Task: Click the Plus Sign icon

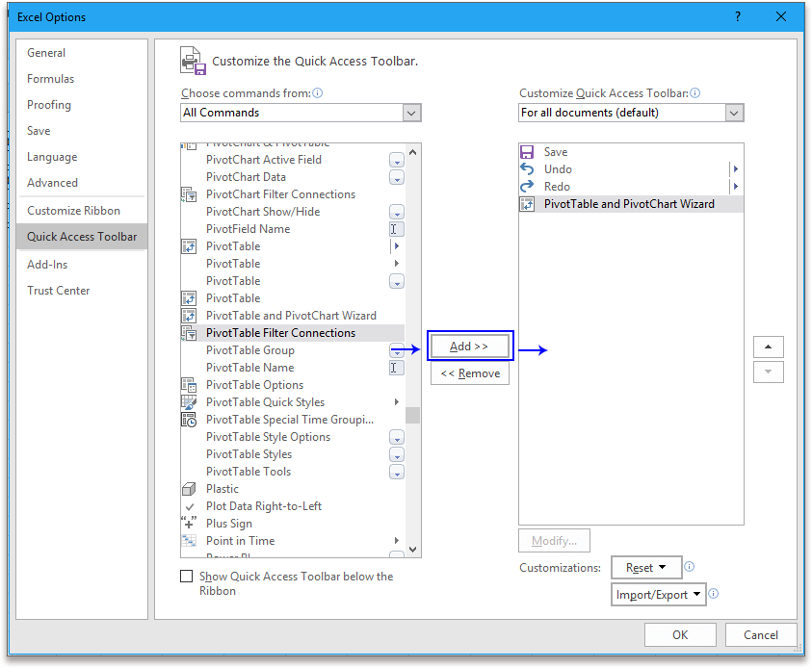Action: point(189,523)
